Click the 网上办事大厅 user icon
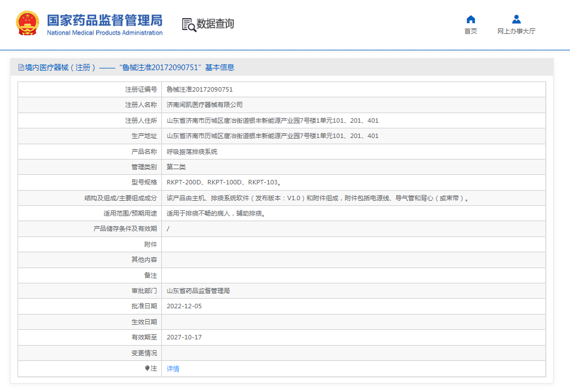This screenshot has width=570, height=392. tap(516, 19)
